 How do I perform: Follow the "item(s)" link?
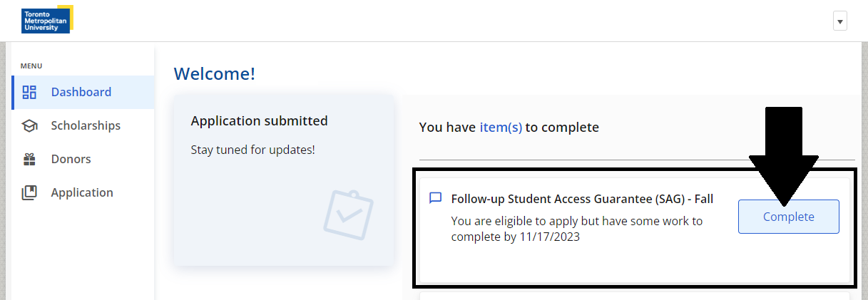501,128
